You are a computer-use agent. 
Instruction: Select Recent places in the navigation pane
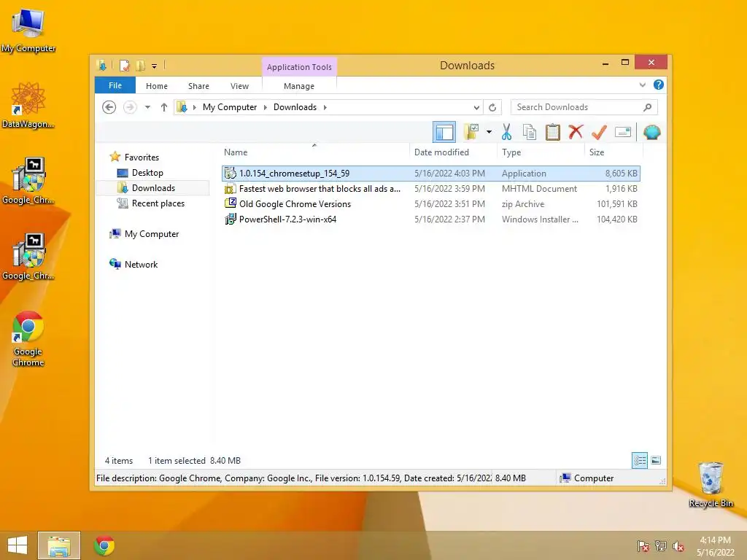point(151,203)
